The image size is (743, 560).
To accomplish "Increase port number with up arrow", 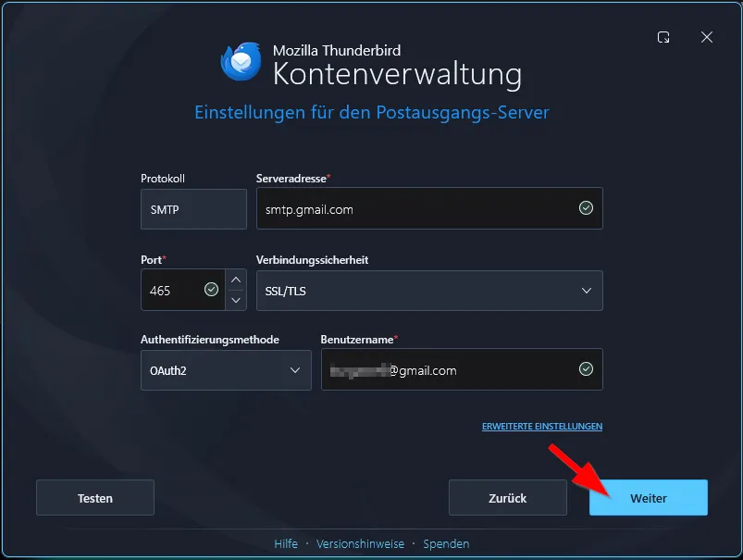I will [236, 280].
